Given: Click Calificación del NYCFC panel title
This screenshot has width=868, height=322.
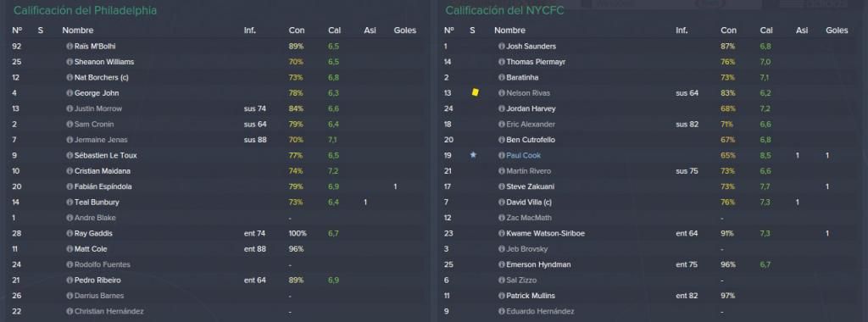Looking at the screenshot, I should click(505, 10).
